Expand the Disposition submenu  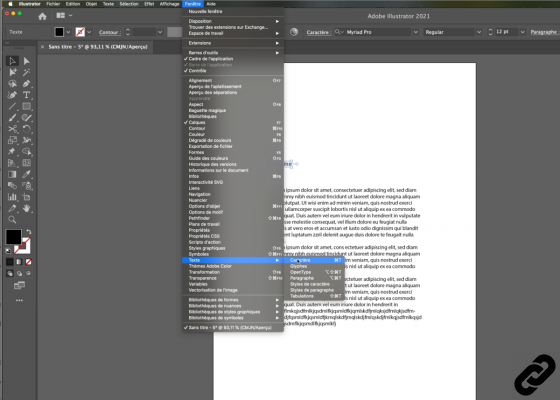pos(233,21)
